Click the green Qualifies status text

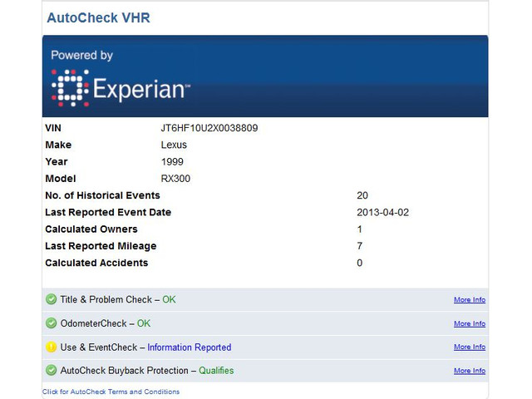coord(216,371)
